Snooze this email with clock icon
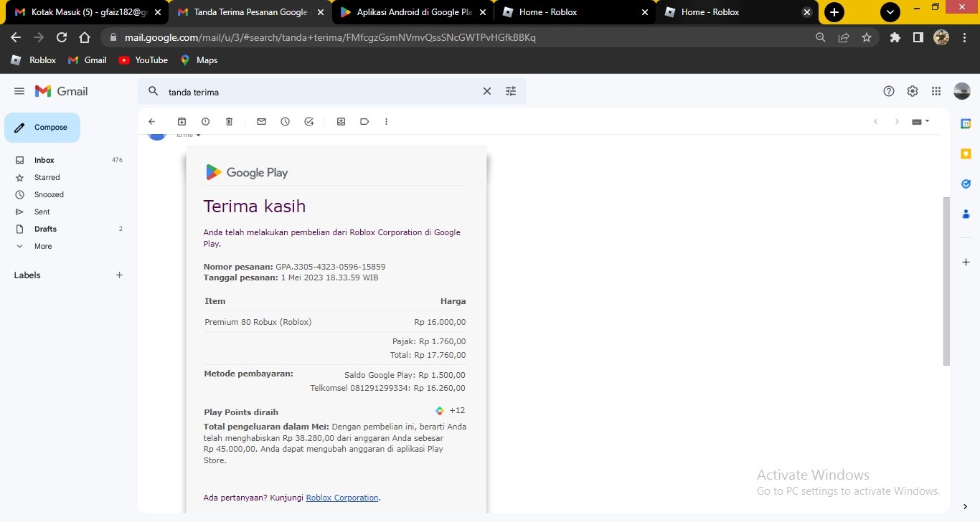980x522 pixels. coord(285,122)
